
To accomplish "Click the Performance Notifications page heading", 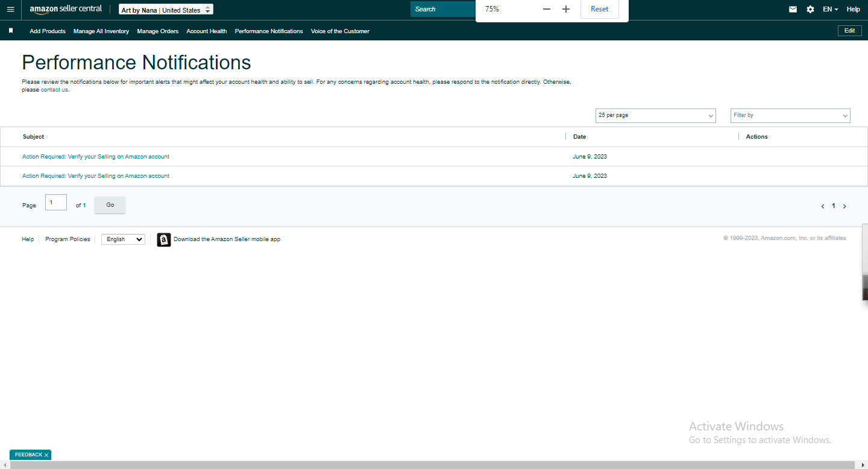I will pyautogui.click(x=137, y=63).
